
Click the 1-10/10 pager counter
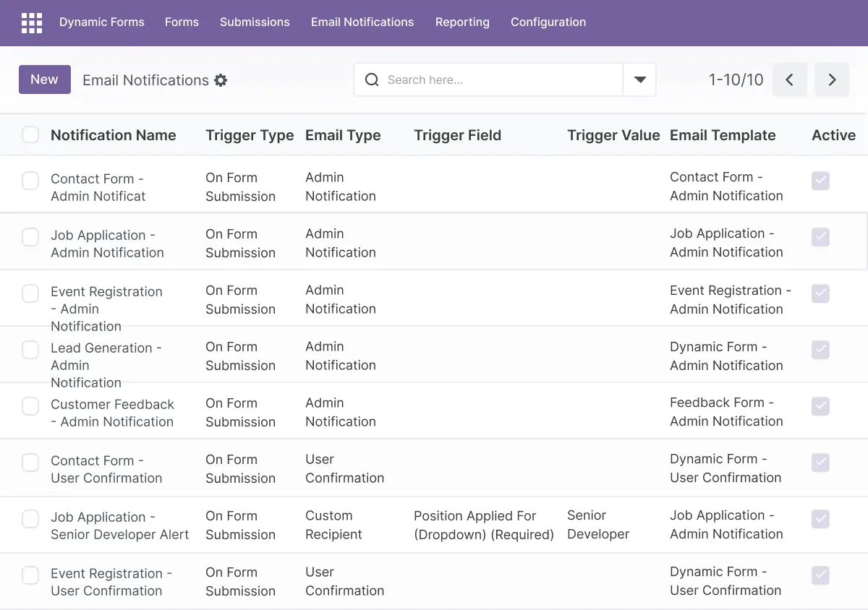click(x=736, y=80)
